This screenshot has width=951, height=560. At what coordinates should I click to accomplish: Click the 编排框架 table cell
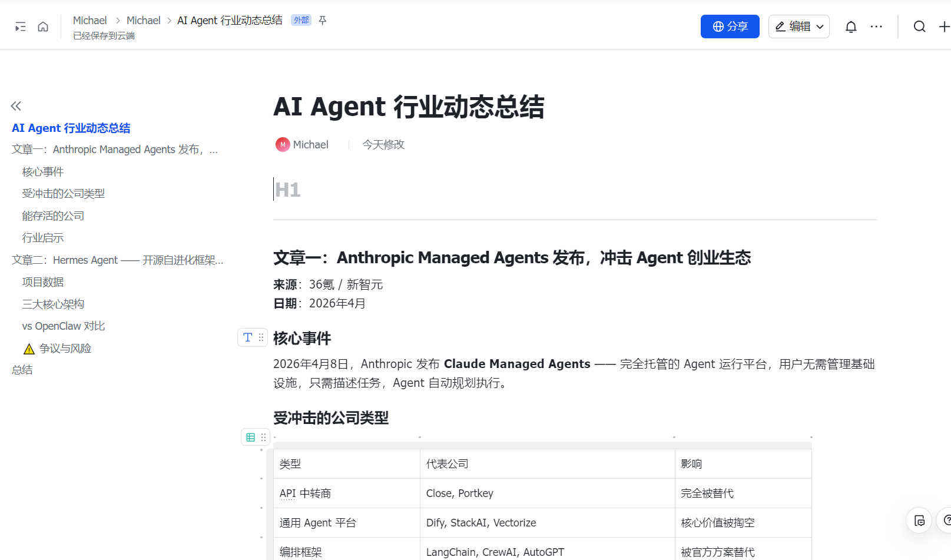point(347,549)
